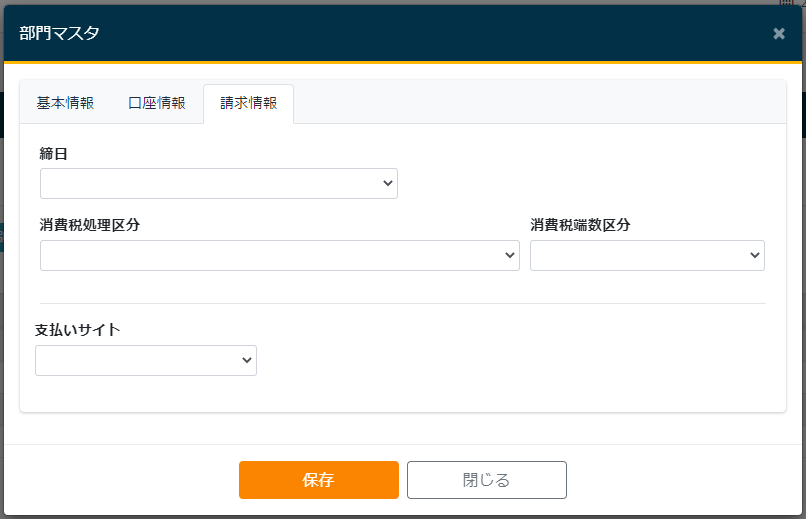Image resolution: width=806 pixels, height=519 pixels.
Task: Click the chevron arrow of 支払いサイト
Action: point(247,361)
